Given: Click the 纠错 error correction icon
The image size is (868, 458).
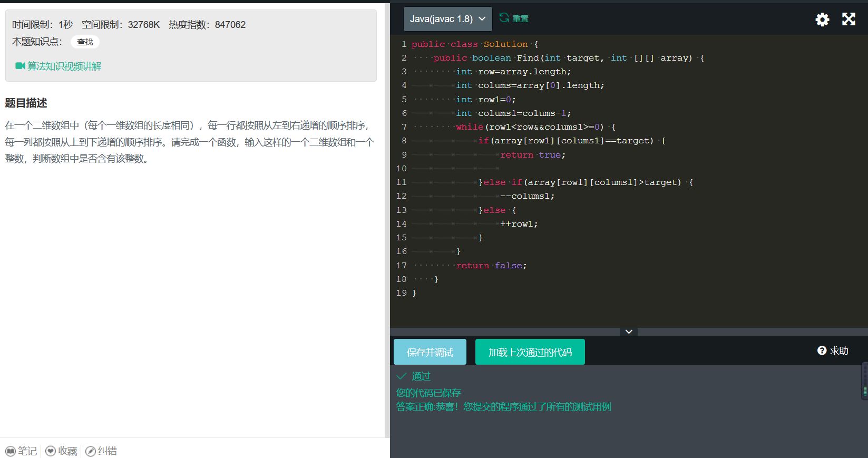Looking at the screenshot, I should click(91, 451).
